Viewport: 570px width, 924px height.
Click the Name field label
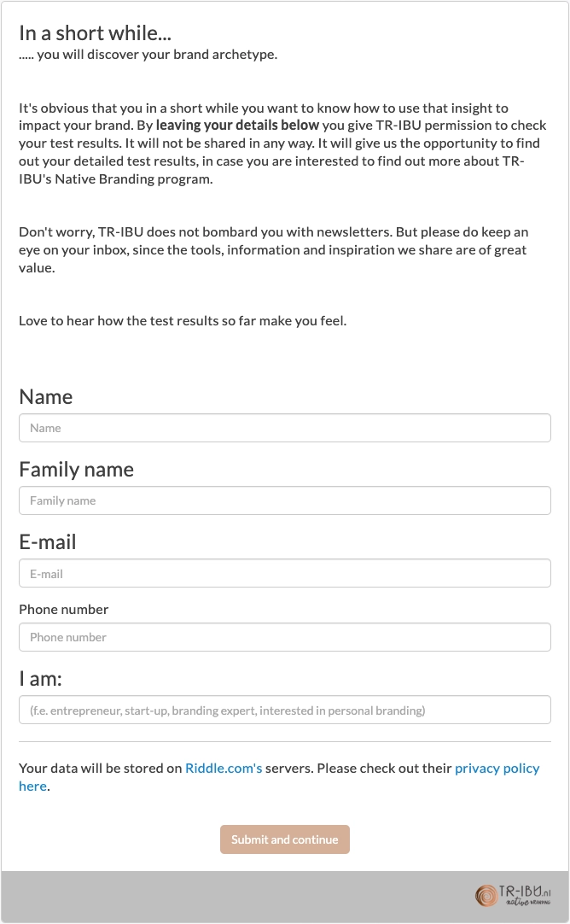(45, 396)
